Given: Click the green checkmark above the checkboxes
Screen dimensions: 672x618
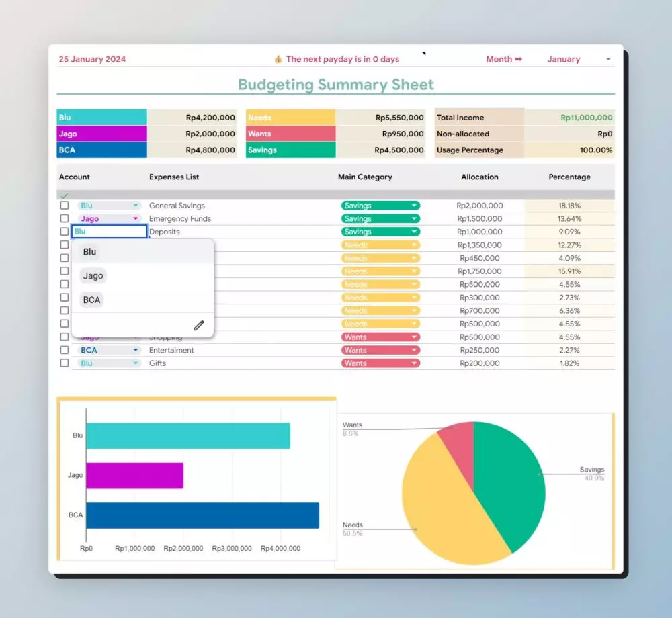Looking at the screenshot, I should (x=65, y=195).
